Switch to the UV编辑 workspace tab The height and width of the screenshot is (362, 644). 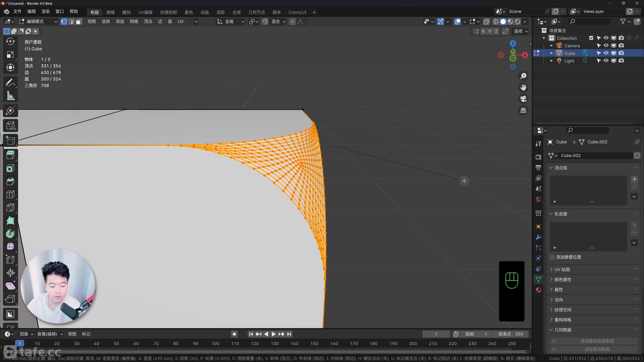[145, 12]
